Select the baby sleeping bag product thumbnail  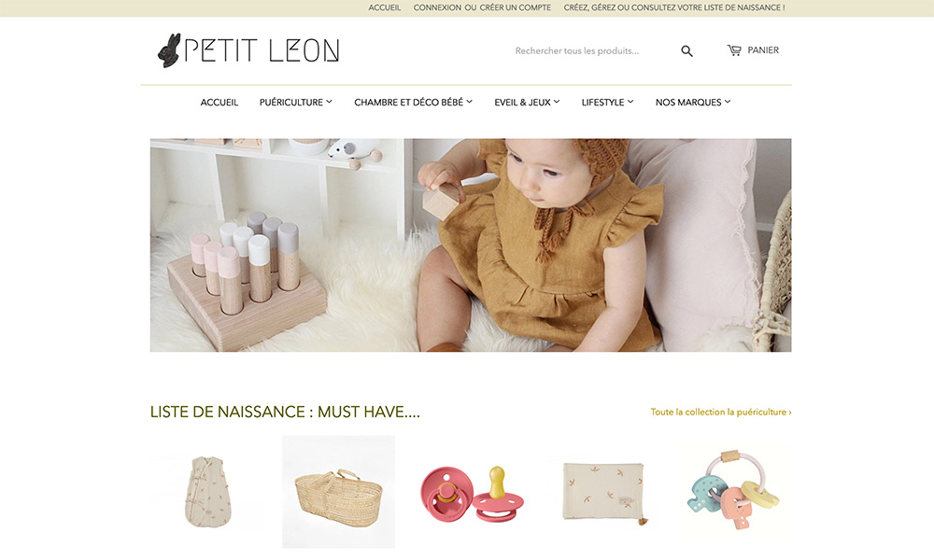point(207,492)
